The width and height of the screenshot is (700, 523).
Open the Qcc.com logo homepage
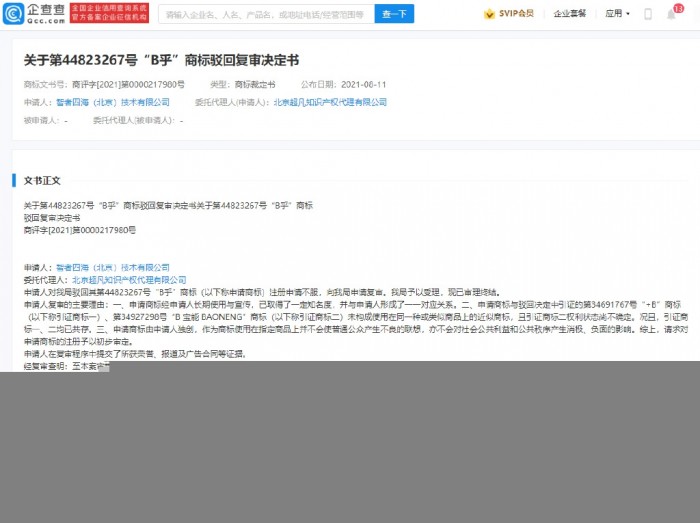coord(34,13)
